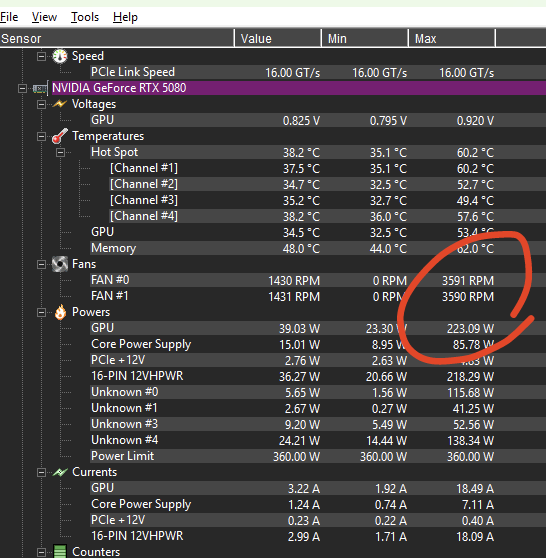Click the 0.795 V min voltage value

coord(388,121)
